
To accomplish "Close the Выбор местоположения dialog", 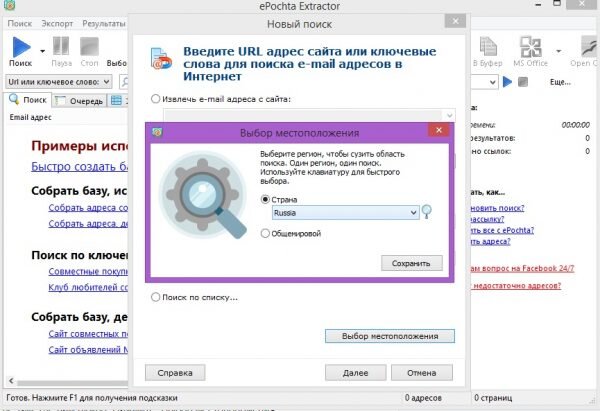I will [439, 130].
